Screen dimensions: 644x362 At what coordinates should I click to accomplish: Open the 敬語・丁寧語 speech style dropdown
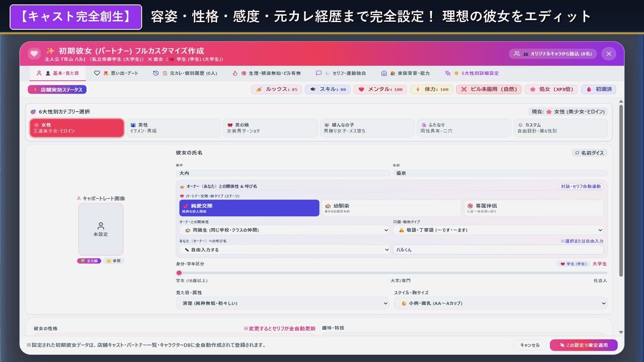pos(498,230)
